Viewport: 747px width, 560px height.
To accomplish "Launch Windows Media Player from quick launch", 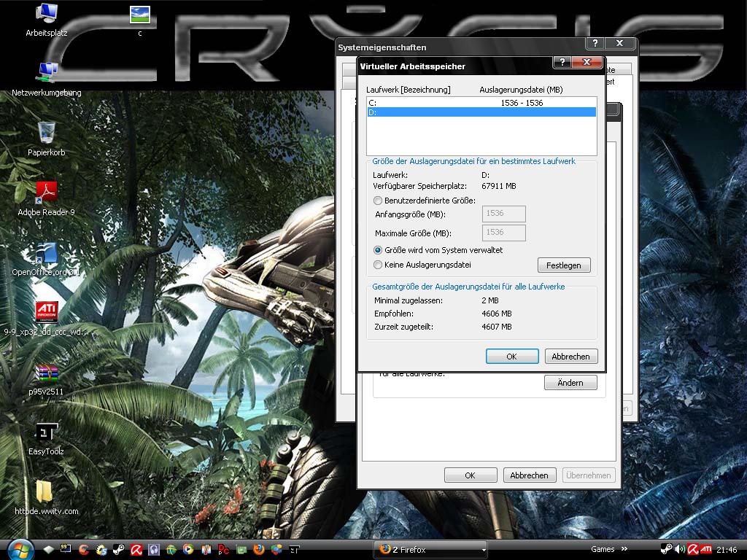I will [189, 550].
